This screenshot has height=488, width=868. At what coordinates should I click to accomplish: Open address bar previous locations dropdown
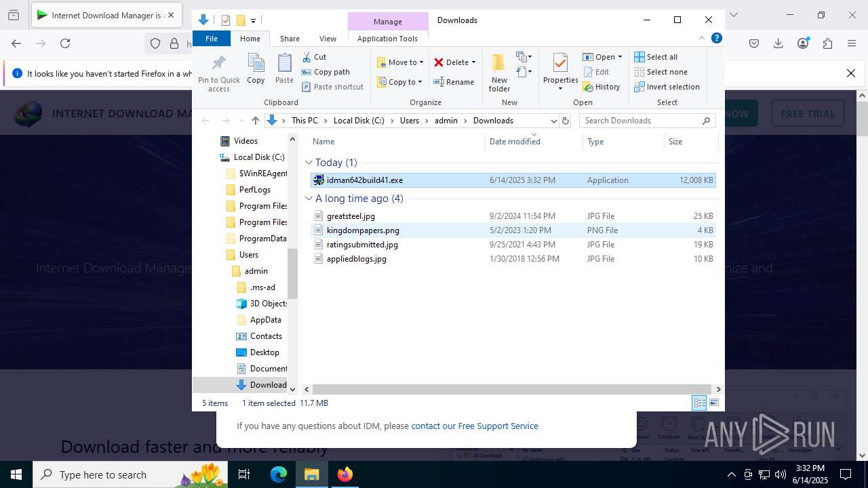[553, 121]
